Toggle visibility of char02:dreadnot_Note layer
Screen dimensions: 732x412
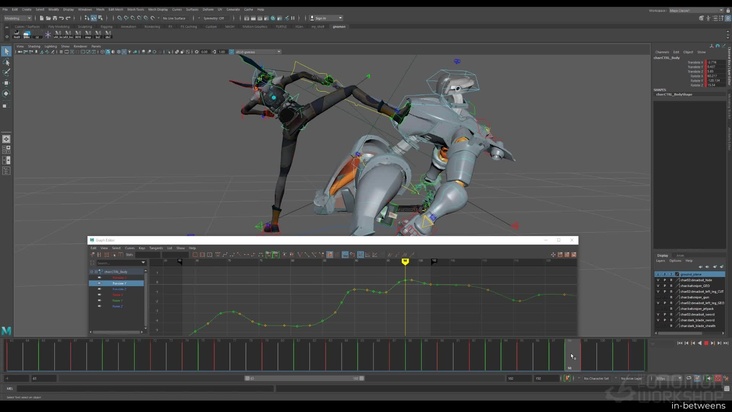(x=658, y=280)
